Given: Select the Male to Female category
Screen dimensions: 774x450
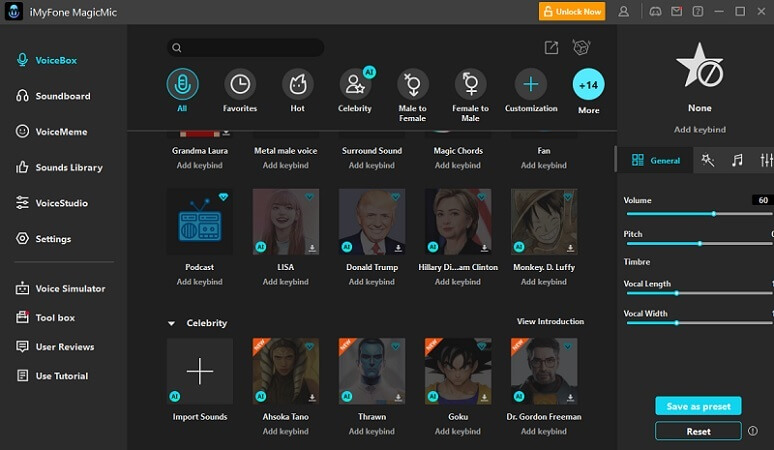Looking at the screenshot, I should click(x=413, y=95).
